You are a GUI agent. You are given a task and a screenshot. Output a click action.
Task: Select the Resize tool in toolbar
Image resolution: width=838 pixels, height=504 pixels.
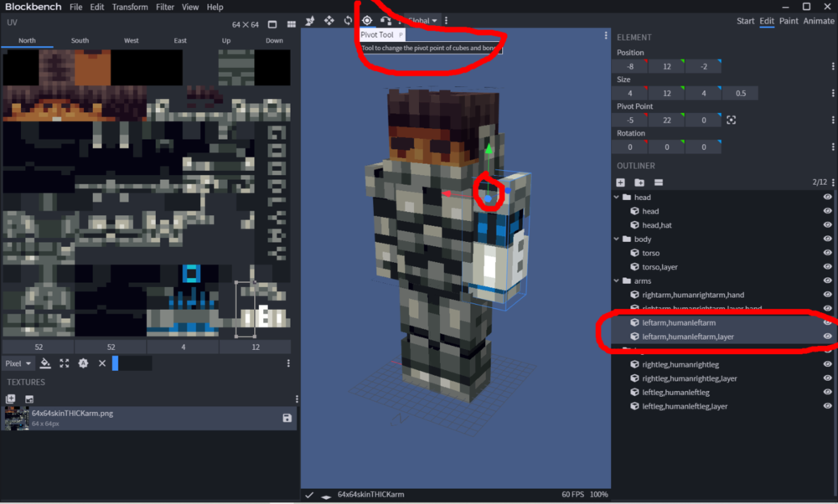coord(310,21)
